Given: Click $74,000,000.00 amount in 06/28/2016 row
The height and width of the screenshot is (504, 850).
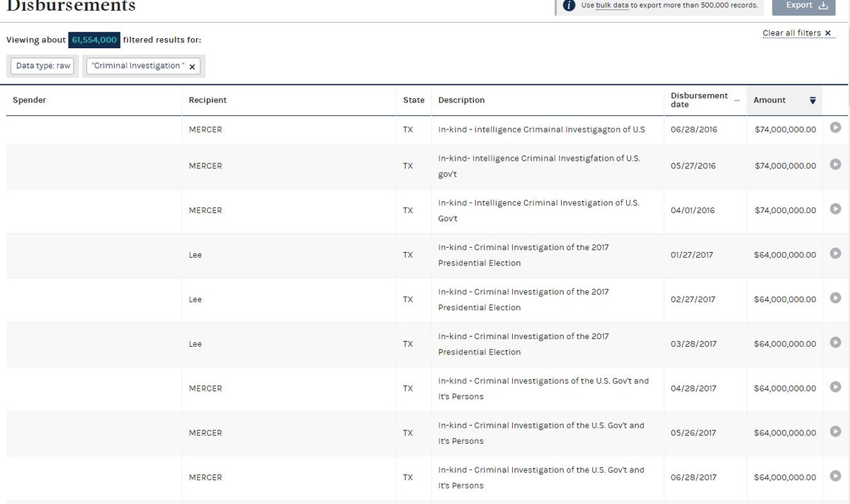Looking at the screenshot, I should (785, 130).
